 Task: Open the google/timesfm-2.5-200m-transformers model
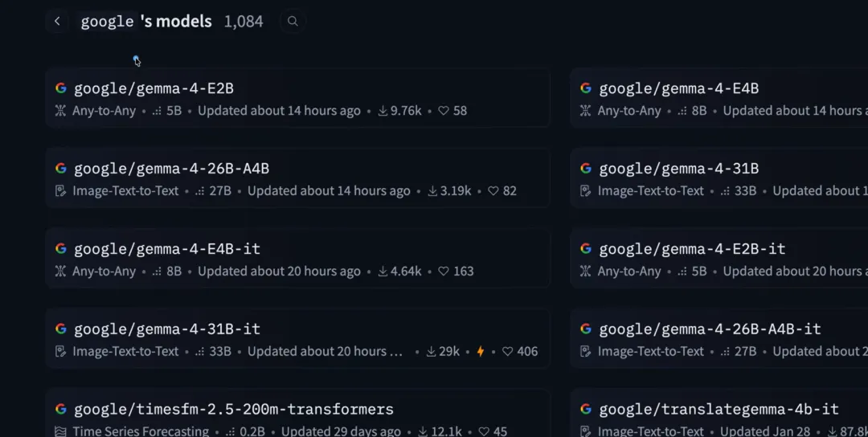click(x=234, y=410)
